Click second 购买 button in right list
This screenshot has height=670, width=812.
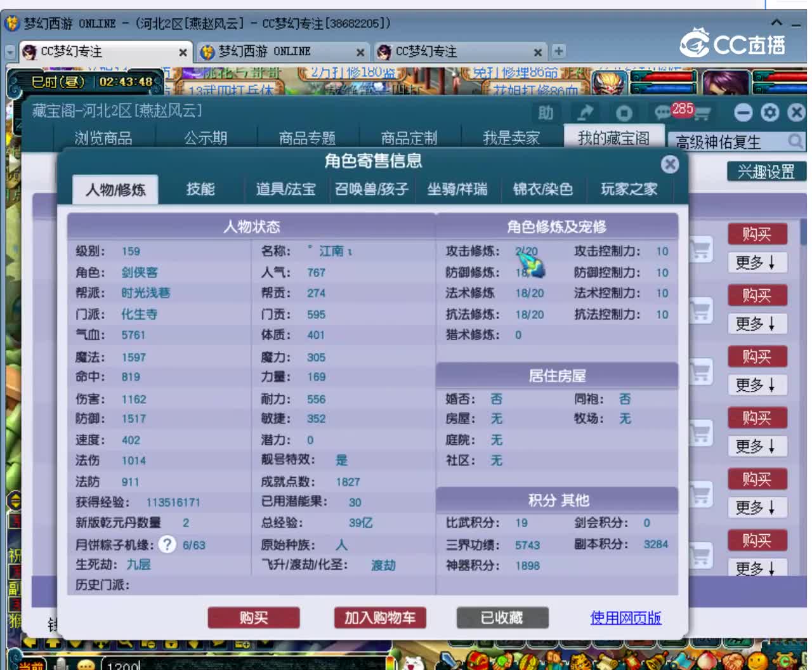coord(757,295)
